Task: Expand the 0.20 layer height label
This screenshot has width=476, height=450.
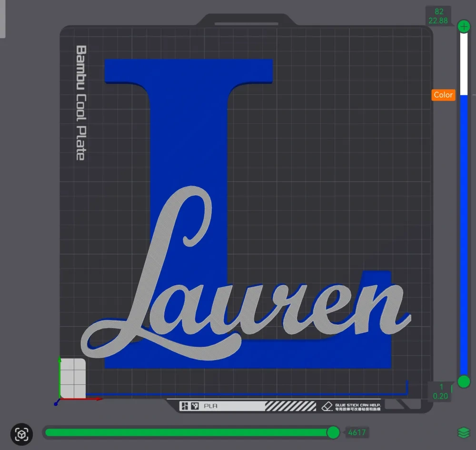Action: pos(441,395)
